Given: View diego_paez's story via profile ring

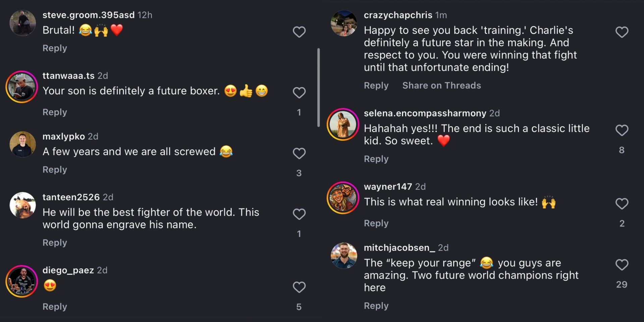Looking at the screenshot, I should pos(21,282).
